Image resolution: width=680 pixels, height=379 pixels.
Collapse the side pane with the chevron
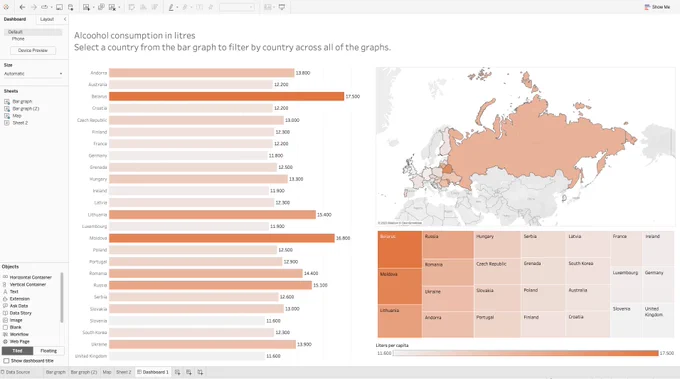coord(65,19)
